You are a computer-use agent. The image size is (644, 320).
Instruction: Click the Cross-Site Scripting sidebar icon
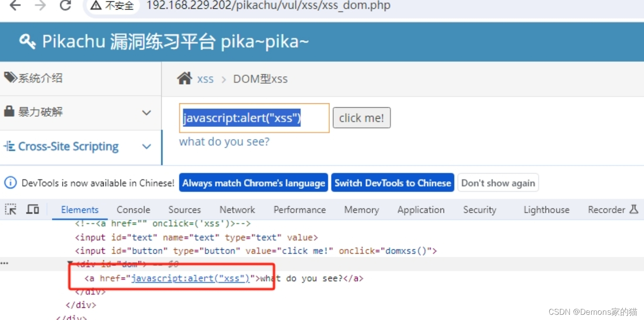(10, 146)
